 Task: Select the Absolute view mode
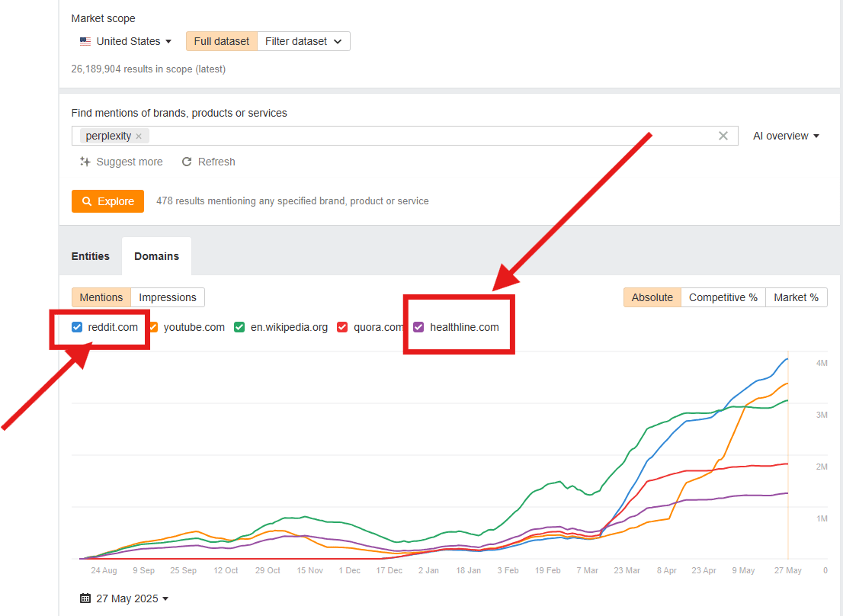(x=652, y=297)
